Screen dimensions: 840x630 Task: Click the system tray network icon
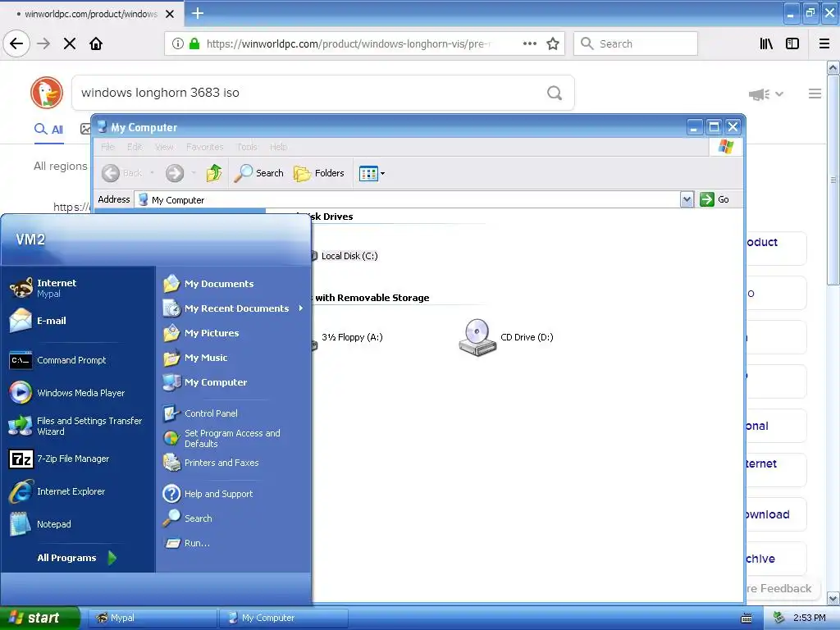click(x=779, y=618)
